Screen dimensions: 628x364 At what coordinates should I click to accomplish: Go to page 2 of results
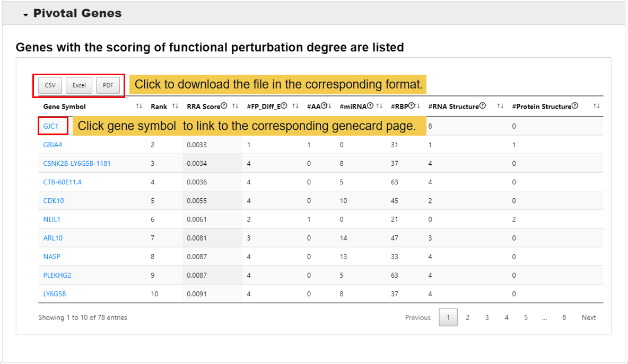(467, 318)
